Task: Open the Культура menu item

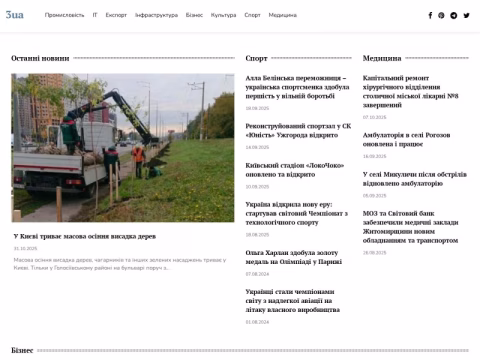Action: 223,15
